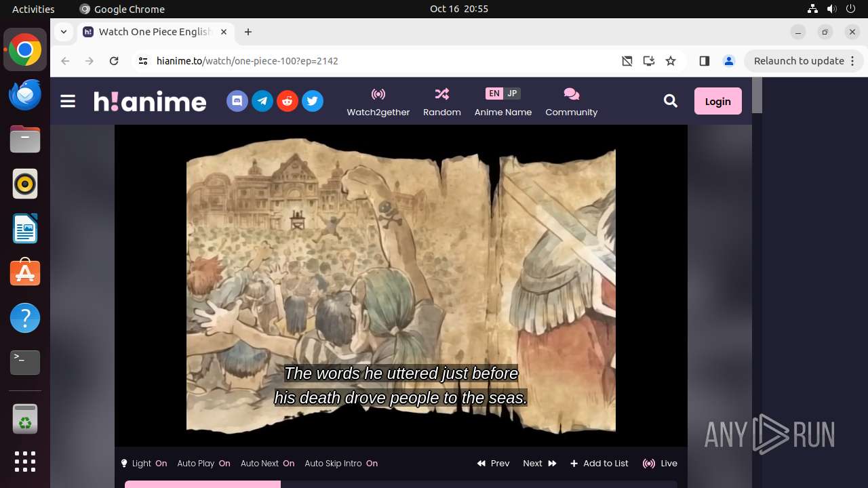Open the Twitter profile icon
Screen dimensions: 868x488
[x=313, y=101]
